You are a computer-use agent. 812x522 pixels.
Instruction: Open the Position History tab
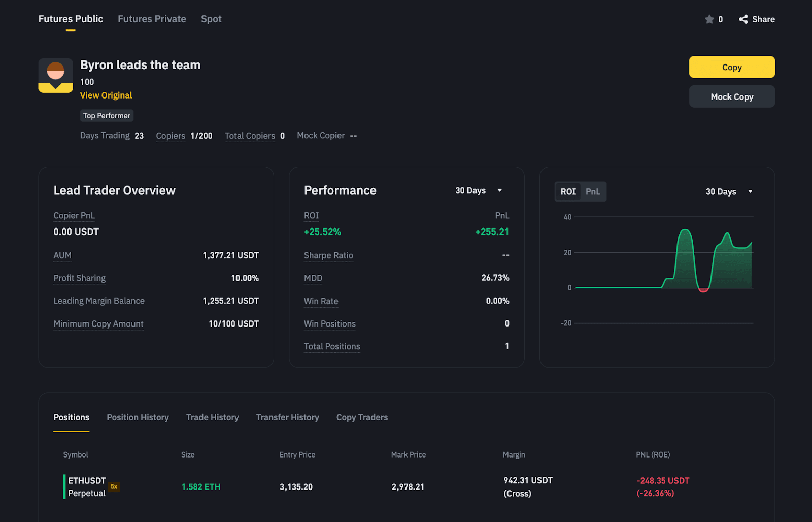138,417
